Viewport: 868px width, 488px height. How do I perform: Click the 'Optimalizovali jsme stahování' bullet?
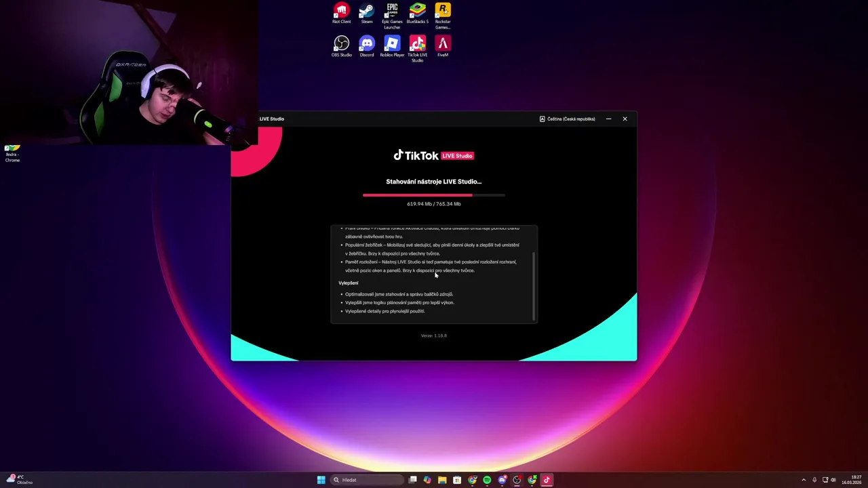(399, 294)
